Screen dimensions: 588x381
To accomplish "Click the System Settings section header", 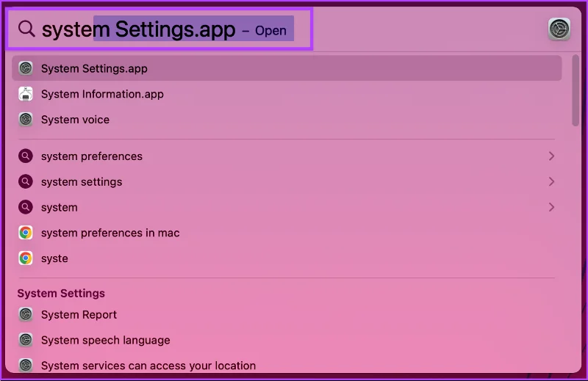I will pyautogui.click(x=61, y=293).
